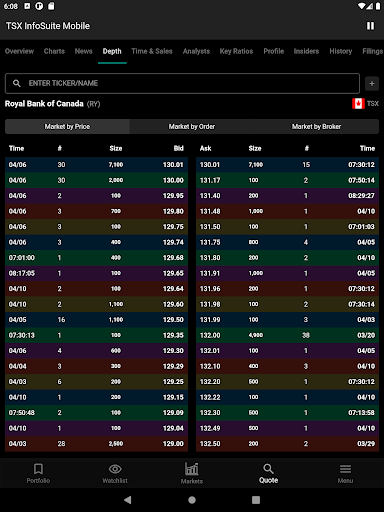Tap the Android home circle
384x512 pixels.
(192, 500)
